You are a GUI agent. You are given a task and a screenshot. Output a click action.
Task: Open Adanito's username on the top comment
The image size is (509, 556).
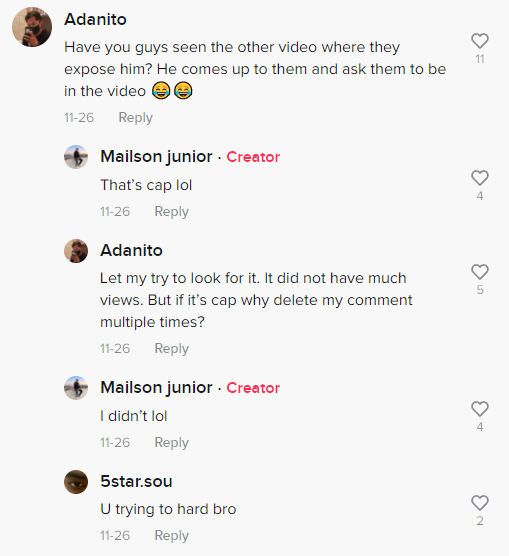(95, 19)
